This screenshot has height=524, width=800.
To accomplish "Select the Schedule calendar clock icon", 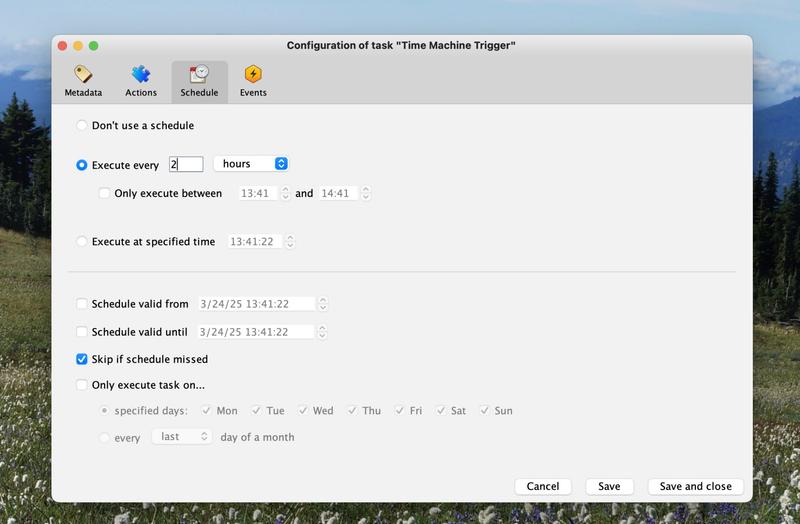I will click(199, 75).
